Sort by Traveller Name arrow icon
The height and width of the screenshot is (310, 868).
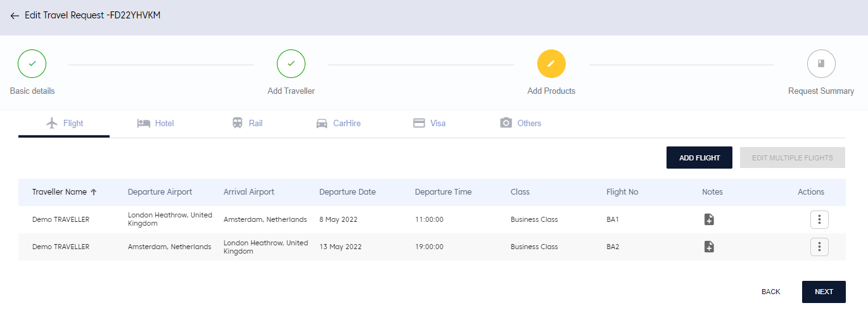click(94, 192)
